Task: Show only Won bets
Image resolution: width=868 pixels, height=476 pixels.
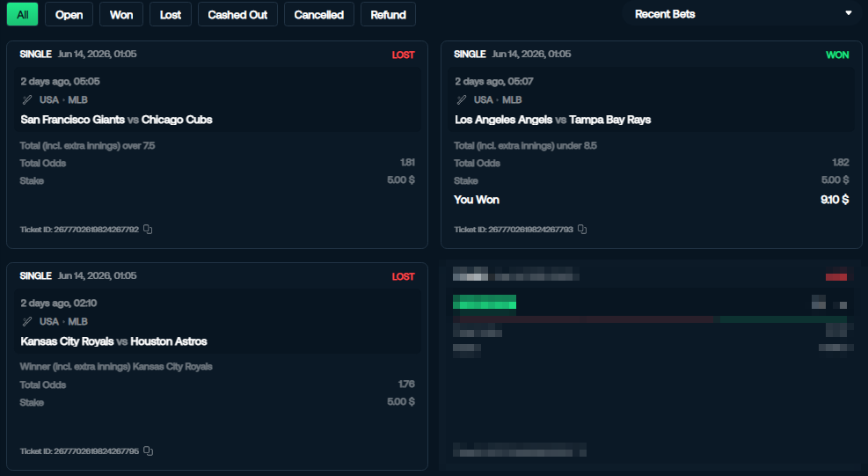Action: (x=121, y=14)
